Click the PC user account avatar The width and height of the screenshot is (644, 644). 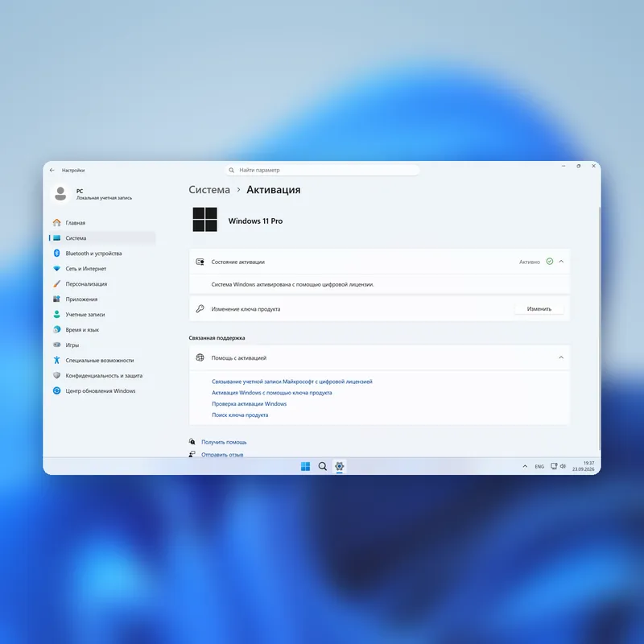(61, 193)
